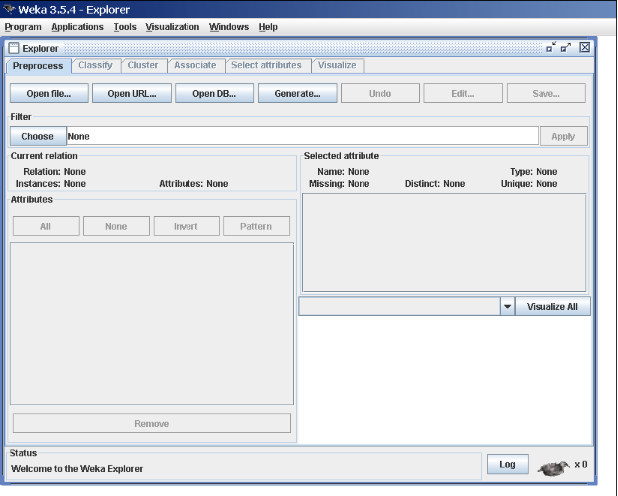Image resolution: width=618 pixels, height=496 pixels.
Task: Switch to the Associate tab
Action: [195, 65]
